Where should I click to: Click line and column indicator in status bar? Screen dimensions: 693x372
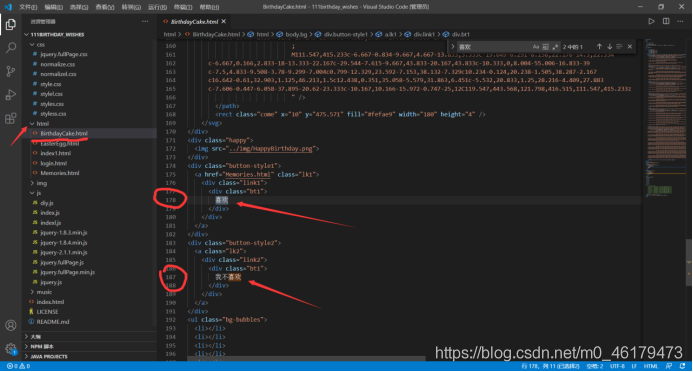coord(550,366)
